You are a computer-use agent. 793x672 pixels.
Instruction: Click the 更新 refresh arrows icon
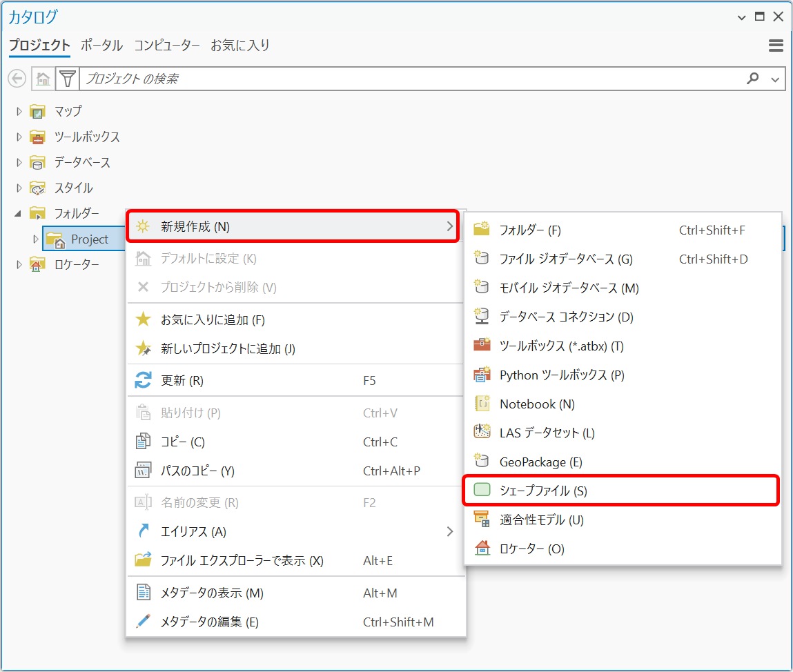pyautogui.click(x=143, y=380)
